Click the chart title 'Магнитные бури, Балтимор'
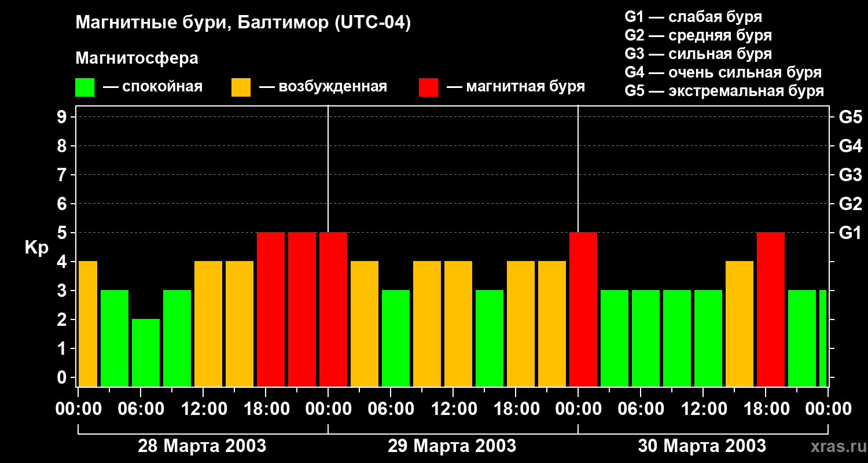868x463 pixels. pyautogui.click(x=243, y=23)
